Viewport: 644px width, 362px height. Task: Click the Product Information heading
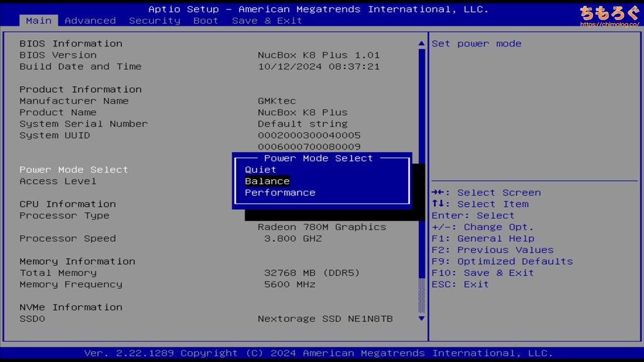tap(80, 89)
